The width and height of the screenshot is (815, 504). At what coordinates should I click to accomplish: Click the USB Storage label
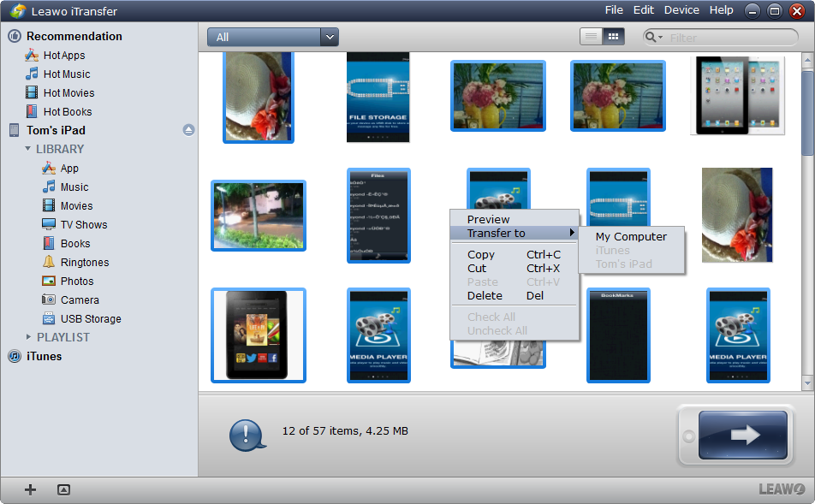click(x=91, y=318)
